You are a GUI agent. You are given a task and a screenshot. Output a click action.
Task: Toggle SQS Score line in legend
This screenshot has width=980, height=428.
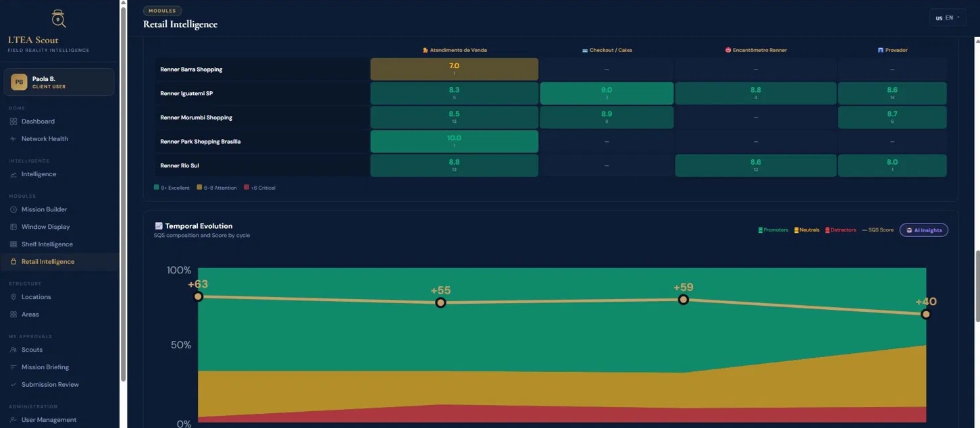pos(877,230)
